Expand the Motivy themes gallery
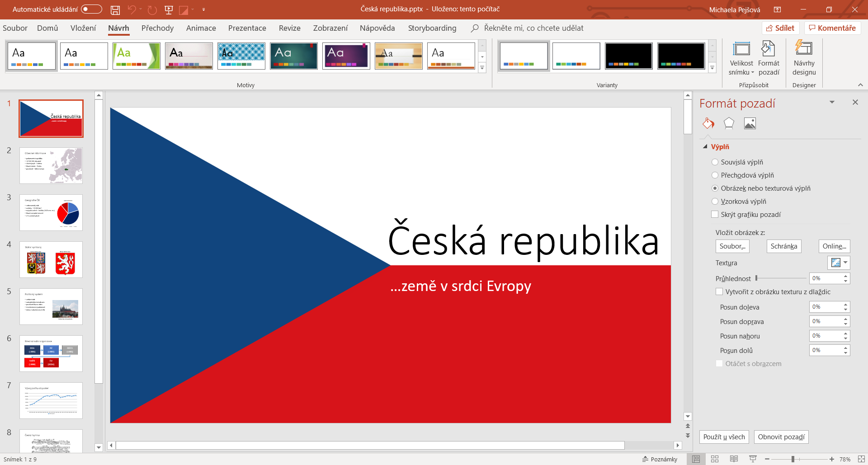Screen dimensions: 868x465 point(482,68)
